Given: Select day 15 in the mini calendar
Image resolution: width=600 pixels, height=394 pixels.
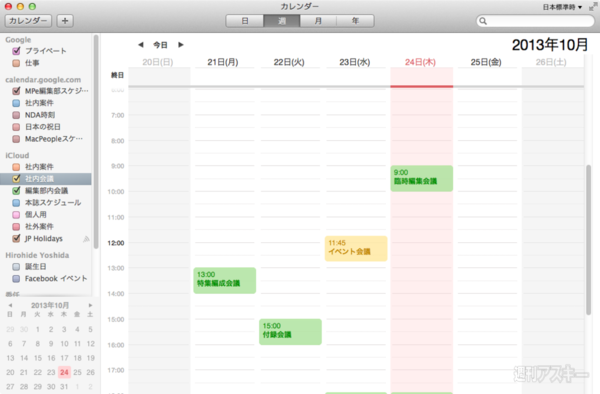Looking at the screenshot, I should coord(38,358).
